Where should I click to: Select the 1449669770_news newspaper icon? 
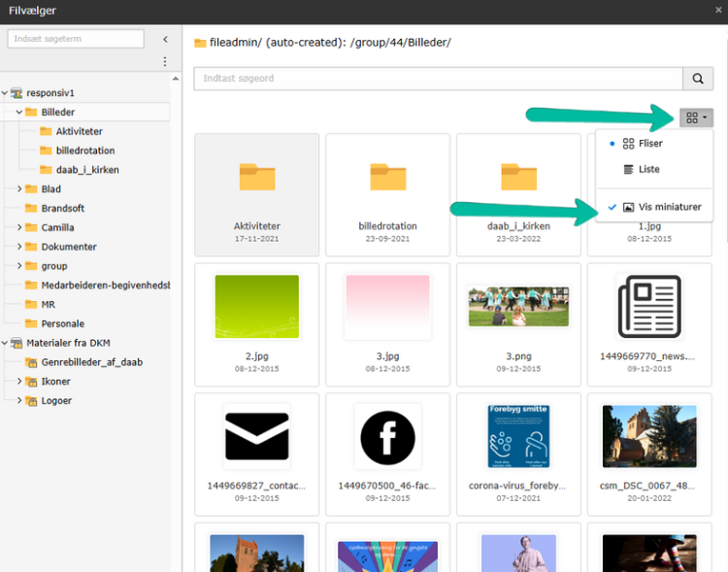pyautogui.click(x=649, y=306)
